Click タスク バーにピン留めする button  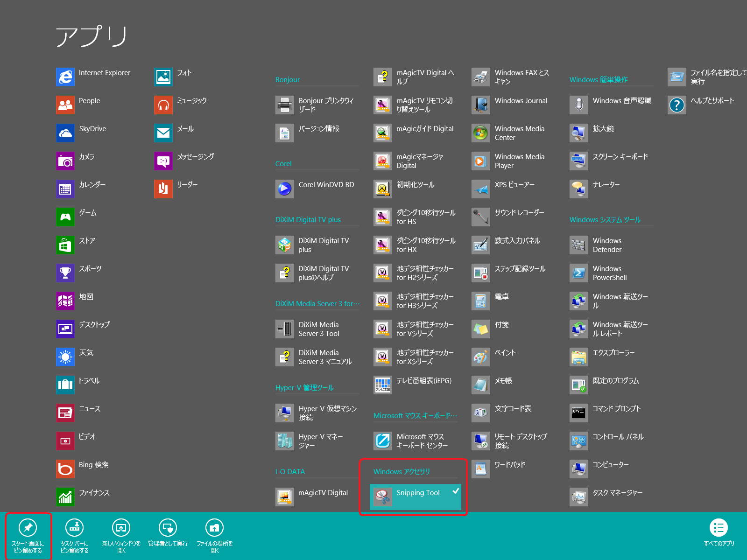tap(75, 535)
